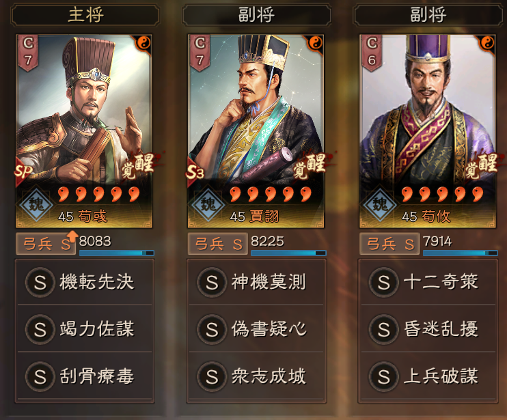The height and width of the screenshot is (420, 507).
Task: Click the SP badge on 荀彧's card
Action: click(23, 171)
